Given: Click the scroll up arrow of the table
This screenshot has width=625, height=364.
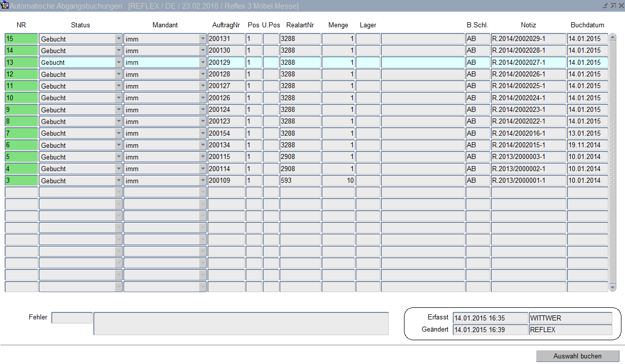Looking at the screenshot, I should 612,37.
